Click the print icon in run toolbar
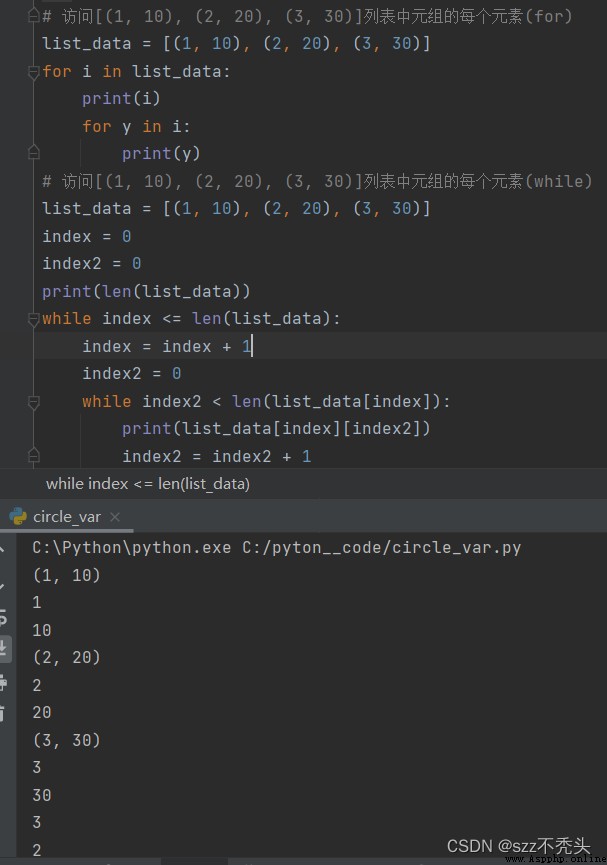 (3, 682)
